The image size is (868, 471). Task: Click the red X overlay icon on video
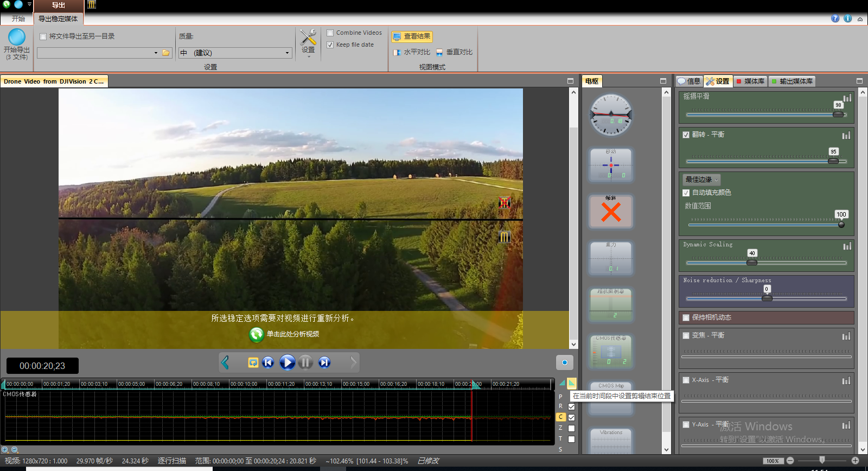[x=505, y=203]
